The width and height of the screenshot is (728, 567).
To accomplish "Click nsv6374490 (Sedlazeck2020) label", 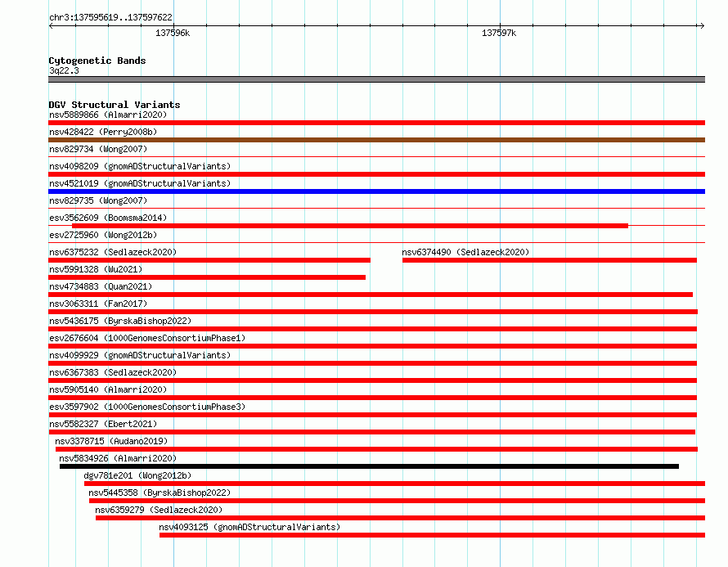I will point(465,252).
